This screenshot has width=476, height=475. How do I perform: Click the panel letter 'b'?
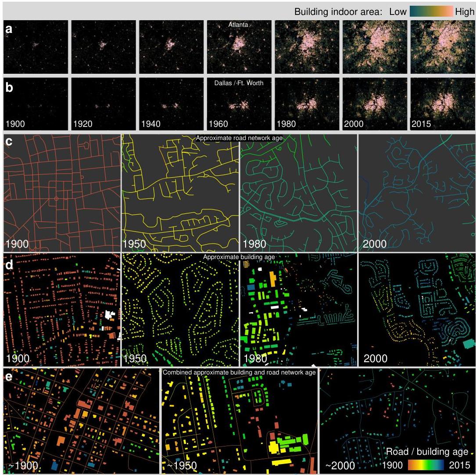(x=9, y=87)
